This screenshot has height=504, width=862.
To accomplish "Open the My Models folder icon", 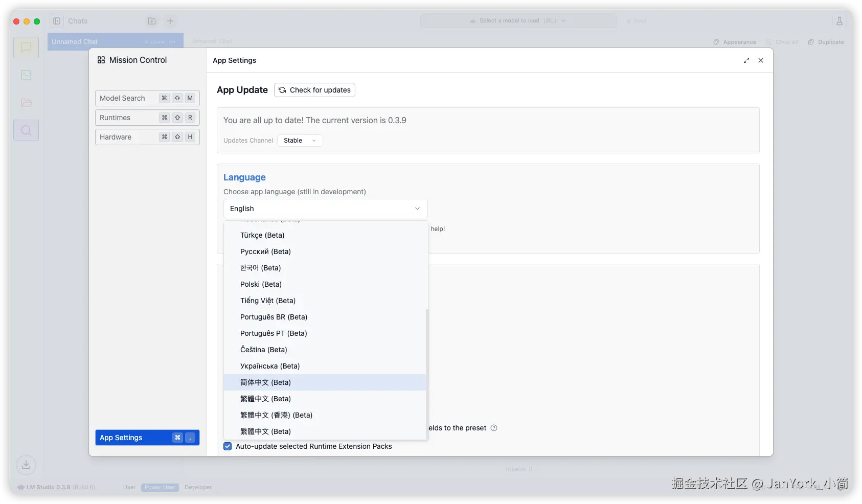I will (x=26, y=103).
